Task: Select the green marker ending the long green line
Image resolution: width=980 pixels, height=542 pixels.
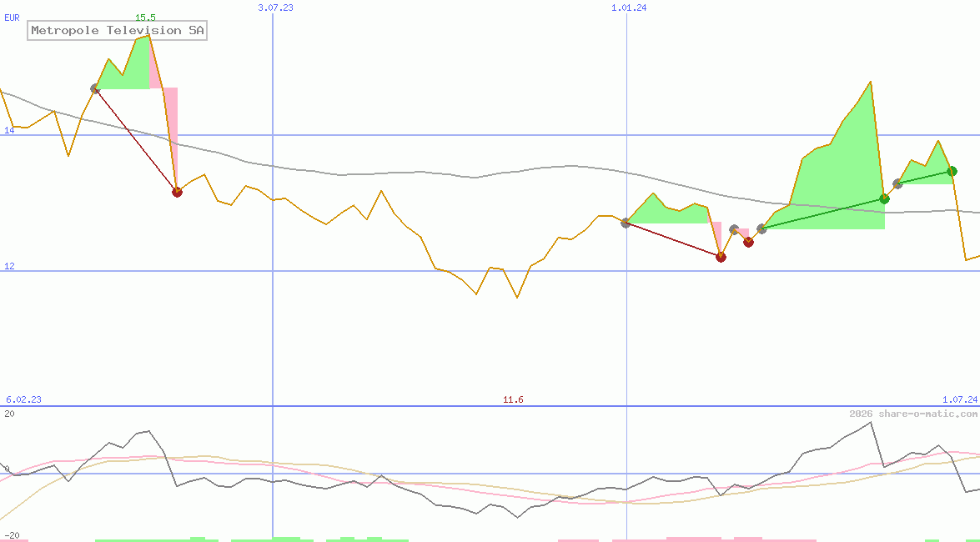Action: coord(884,198)
